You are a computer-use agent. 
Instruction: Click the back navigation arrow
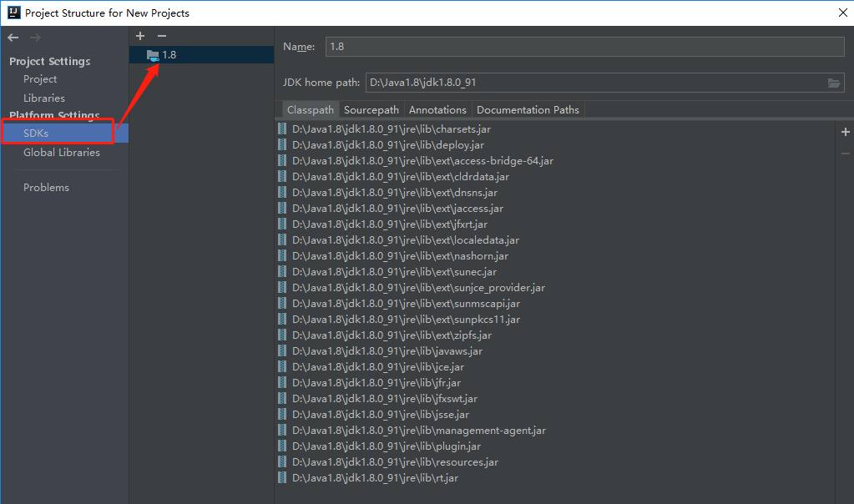(12, 37)
